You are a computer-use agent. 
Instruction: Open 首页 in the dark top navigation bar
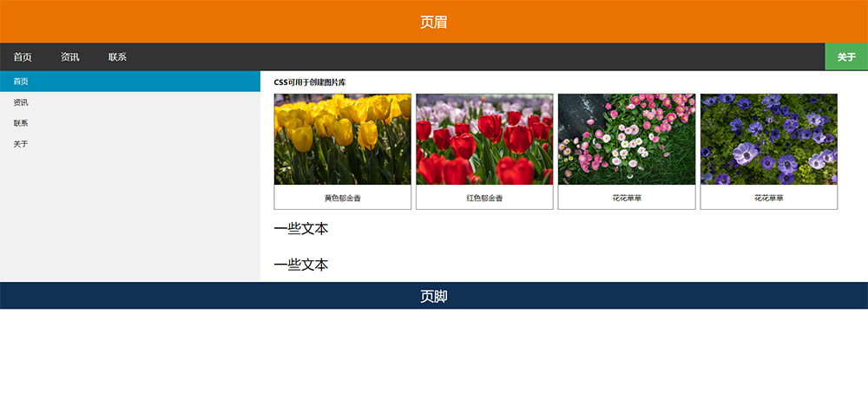[23, 57]
